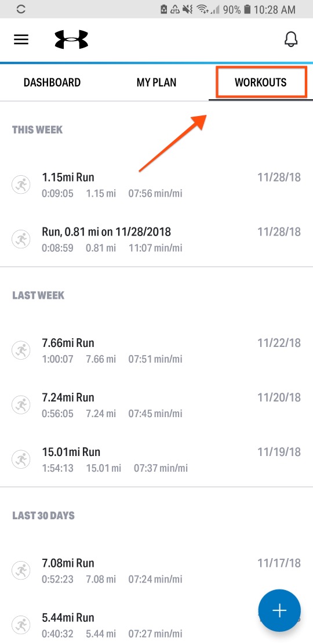Select the Workouts tab
313x644 pixels.
click(x=260, y=82)
